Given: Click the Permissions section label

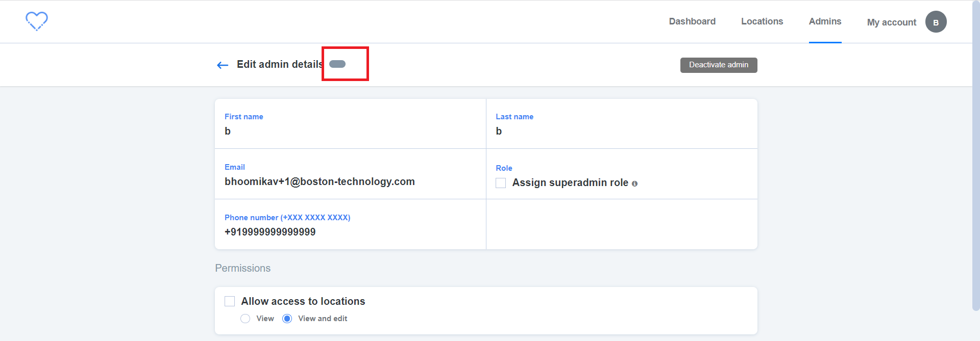Looking at the screenshot, I should tap(243, 268).
